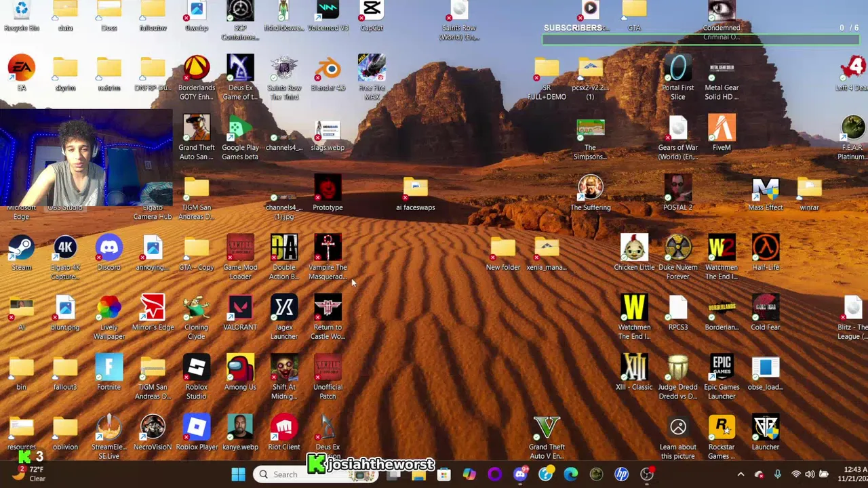This screenshot has width=868, height=488.
Task: Launch Return to Castle Wolfenstein
Action: coord(328,317)
